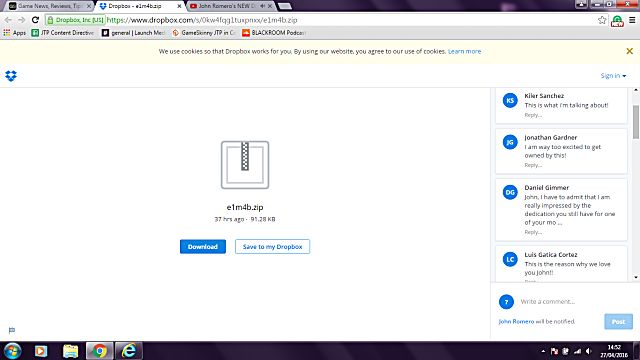This screenshot has width=640, height=360.
Task: Click the John Romero name link
Action: (x=516, y=322)
